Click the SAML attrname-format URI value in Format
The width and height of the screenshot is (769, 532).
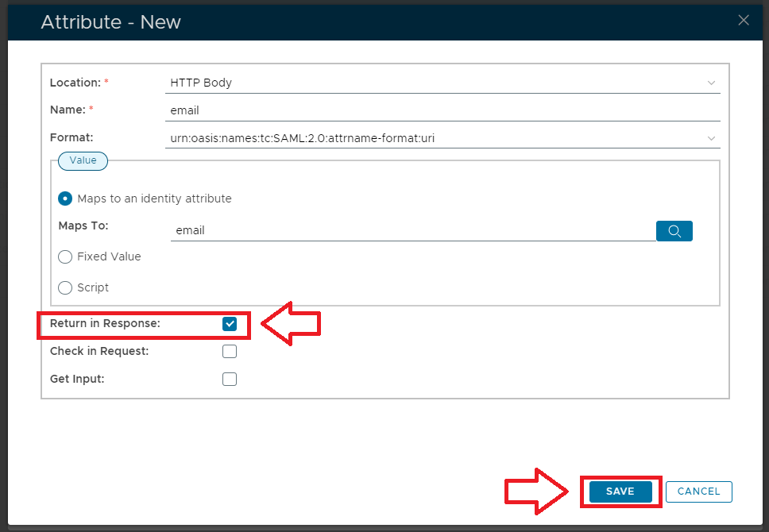coord(303,138)
